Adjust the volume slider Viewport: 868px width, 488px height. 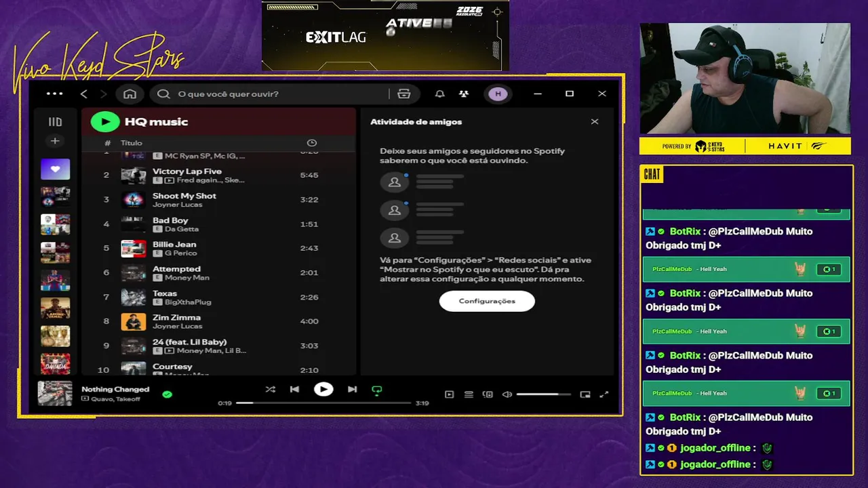point(544,394)
